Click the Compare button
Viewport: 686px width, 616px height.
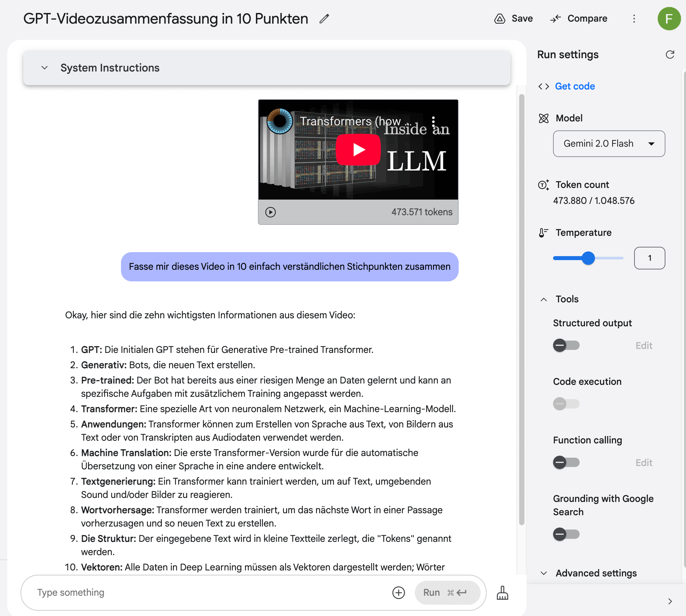pos(578,19)
